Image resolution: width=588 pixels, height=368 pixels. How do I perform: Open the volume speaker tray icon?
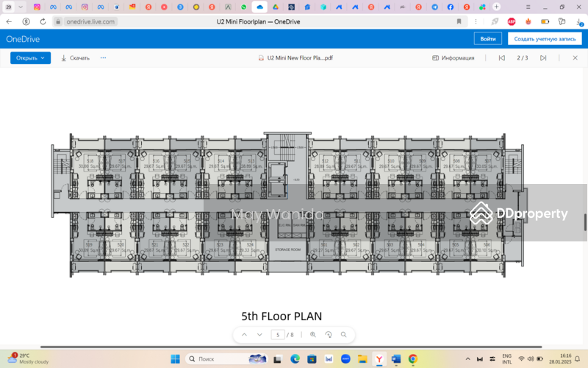[530, 359]
